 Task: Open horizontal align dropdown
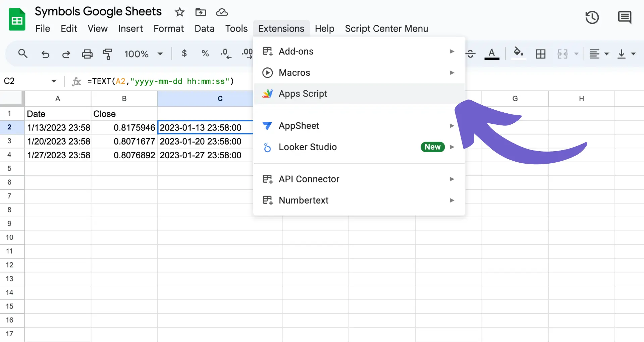point(599,54)
